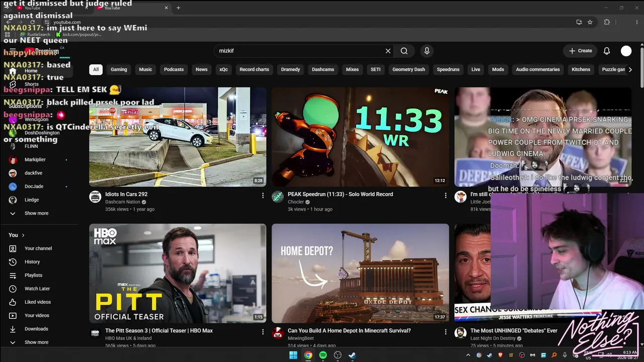Select the Audio commentaries chip

pos(538,69)
